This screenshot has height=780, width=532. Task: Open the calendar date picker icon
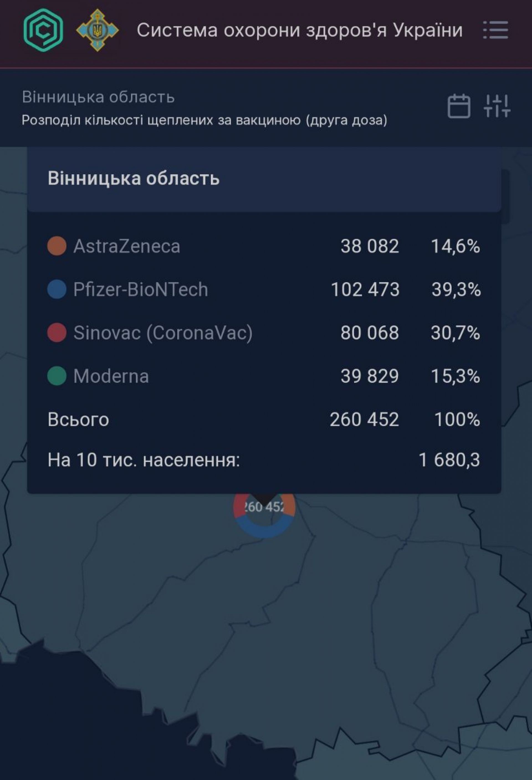tap(459, 106)
